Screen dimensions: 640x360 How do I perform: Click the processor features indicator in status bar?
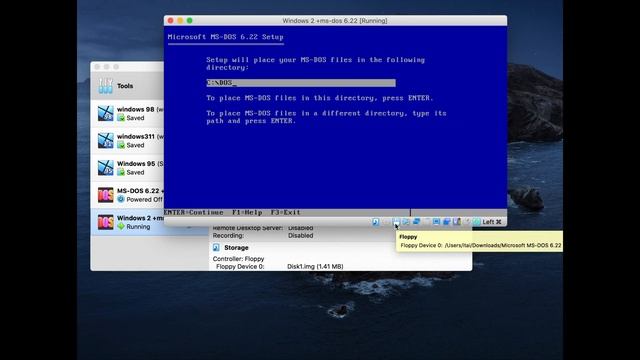click(x=457, y=222)
